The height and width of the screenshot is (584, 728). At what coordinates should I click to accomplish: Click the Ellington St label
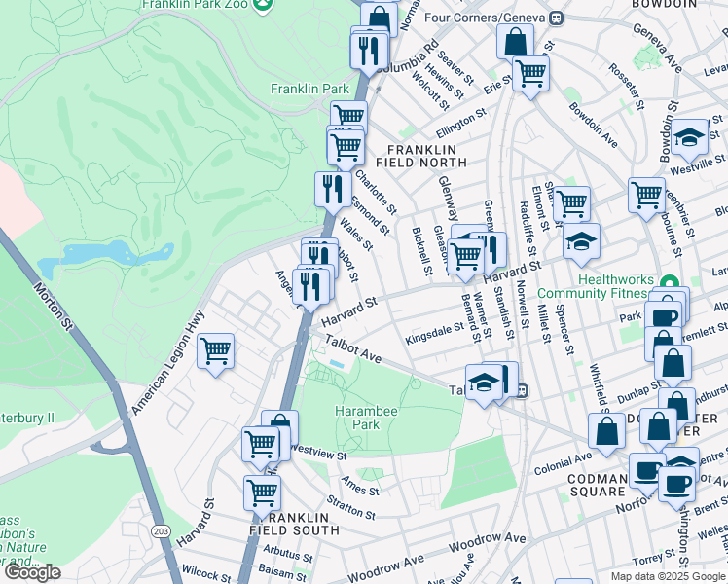click(x=461, y=123)
